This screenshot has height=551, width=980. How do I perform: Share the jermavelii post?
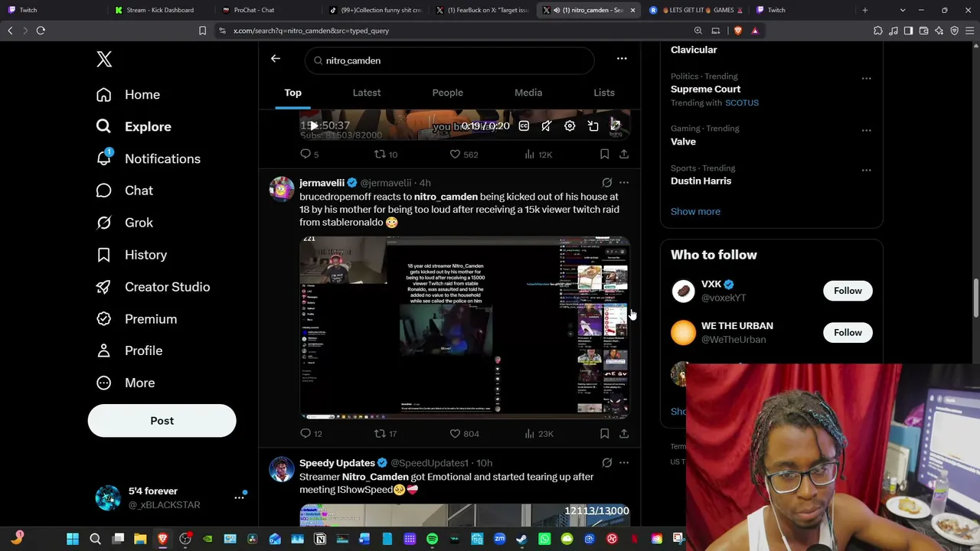(x=624, y=434)
